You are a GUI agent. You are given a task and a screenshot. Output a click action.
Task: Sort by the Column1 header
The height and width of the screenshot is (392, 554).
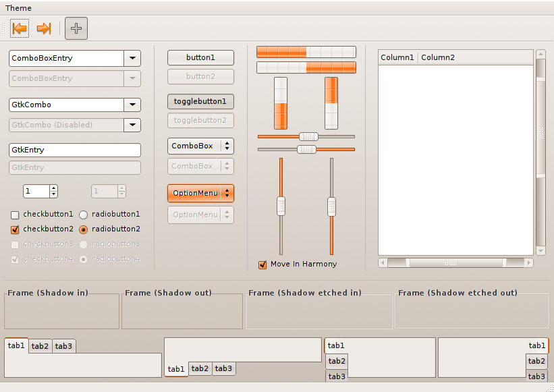coord(398,57)
